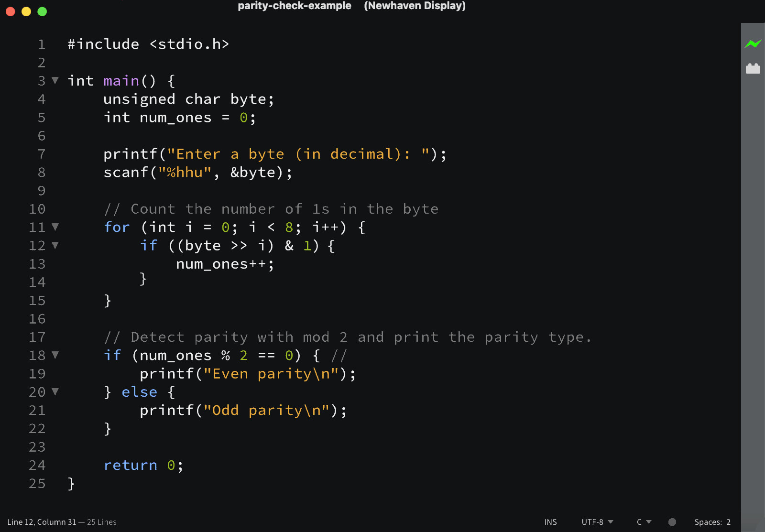
Task: Click line number 24 in the gutter
Action: 37,465
